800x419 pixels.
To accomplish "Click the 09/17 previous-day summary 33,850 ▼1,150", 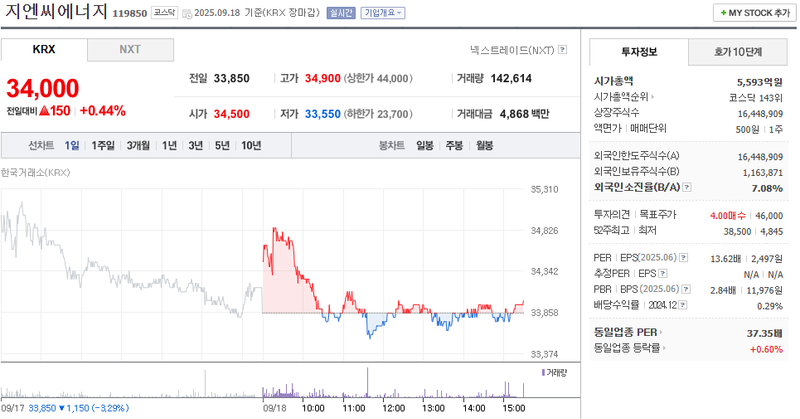I will coord(79,408).
